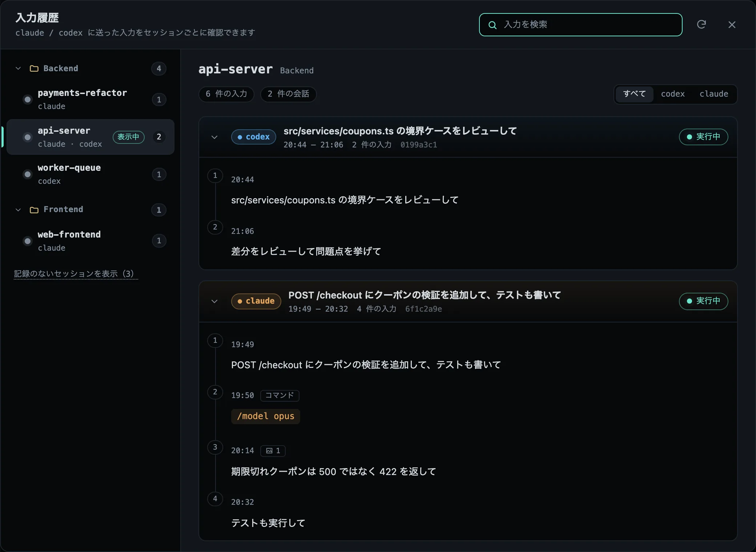Select the api-server session row

[91, 137]
